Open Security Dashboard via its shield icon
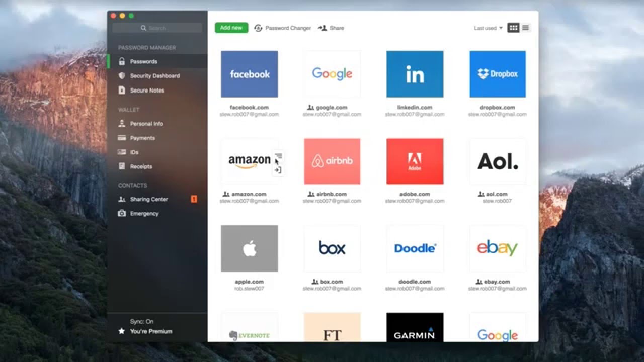Viewport: 644px width, 362px height. point(121,76)
